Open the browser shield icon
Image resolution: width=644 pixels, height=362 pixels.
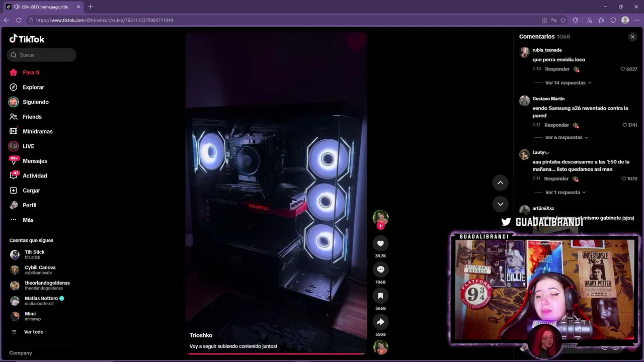pos(613,20)
